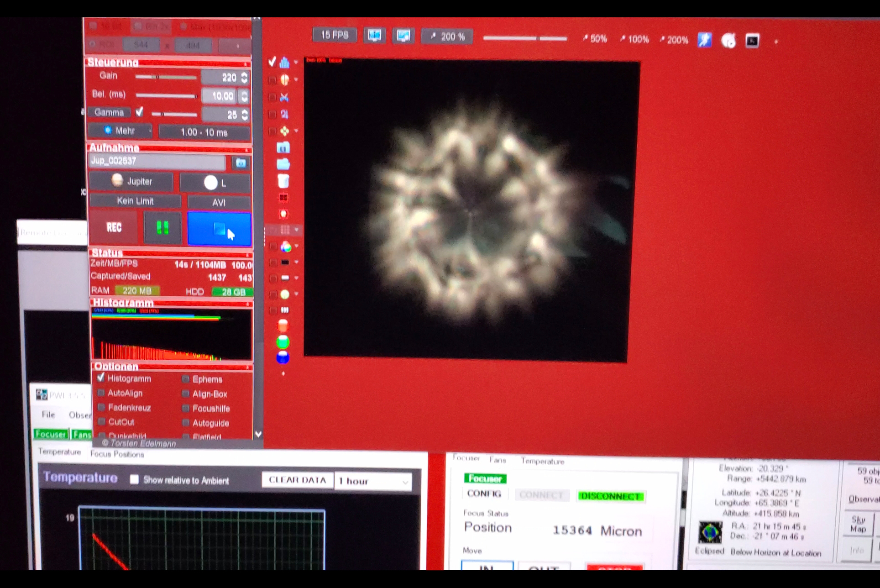
Task: Open the File menu in PWI window
Action: tap(48, 415)
